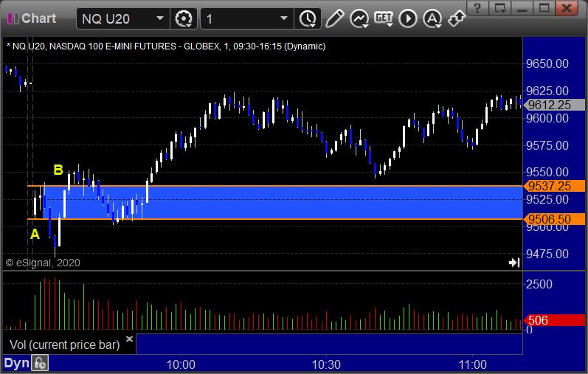The image size is (588, 374).
Task: Click the 10:00 time axis label
Action: 181,364
